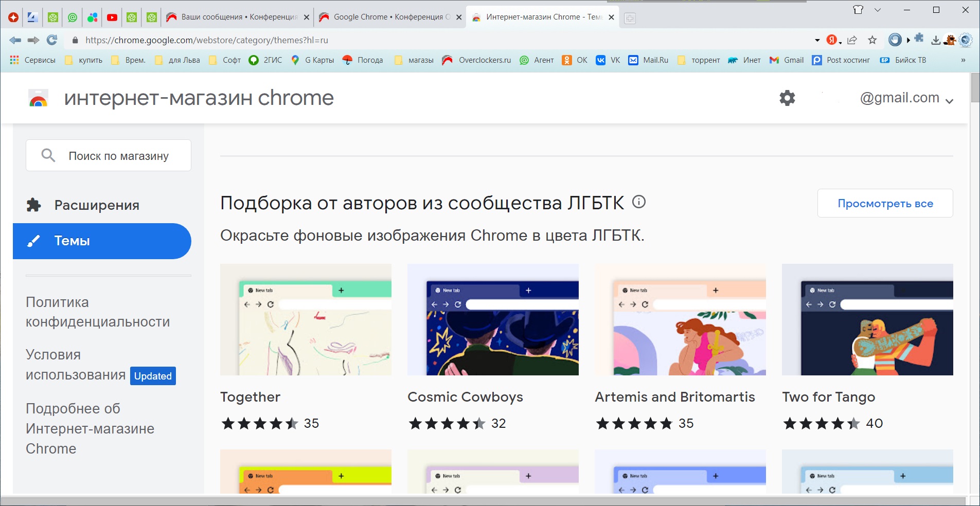980x506 pixels.
Task: Switch to the pinned Mail.Ru Agent tab
Action: click(x=73, y=17)
